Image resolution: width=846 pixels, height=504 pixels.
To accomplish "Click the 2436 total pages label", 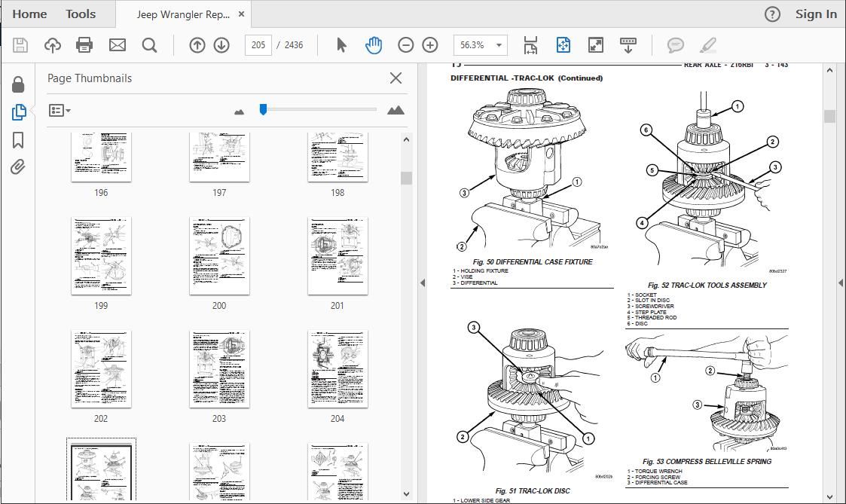I will [x=294, y=44].
